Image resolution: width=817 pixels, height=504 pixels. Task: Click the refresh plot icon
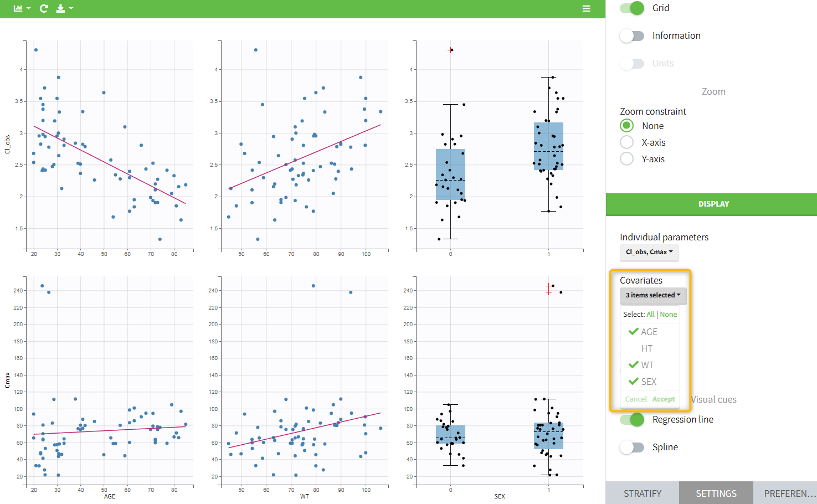(44, 8)
